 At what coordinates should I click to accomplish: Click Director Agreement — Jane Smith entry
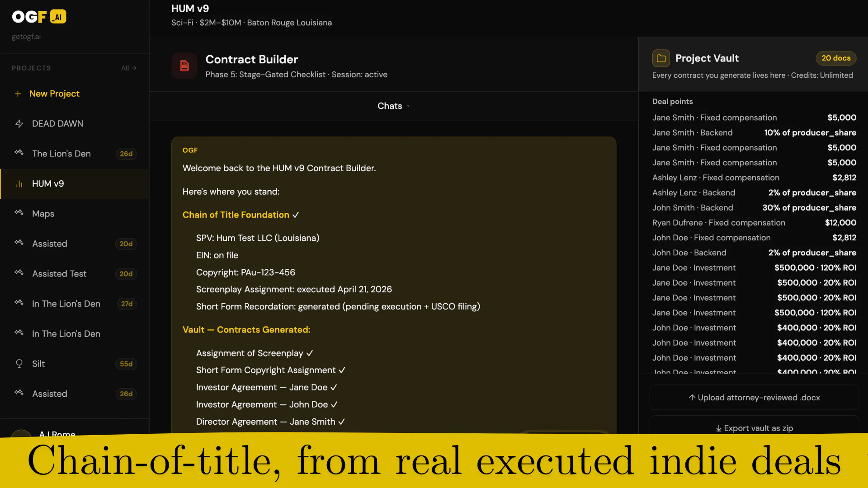(270, 422)
